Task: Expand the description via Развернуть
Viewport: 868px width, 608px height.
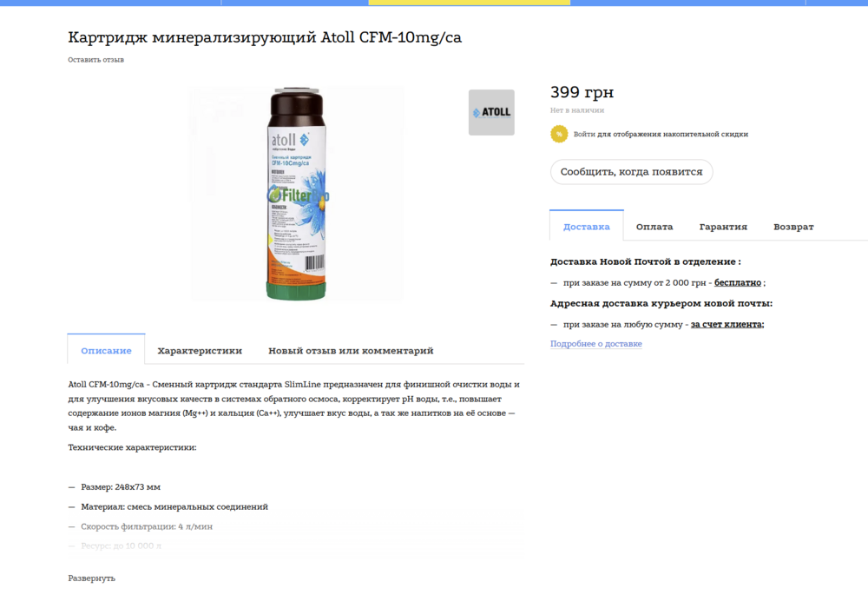Action: pyautogui.click(x=89, y=577)
